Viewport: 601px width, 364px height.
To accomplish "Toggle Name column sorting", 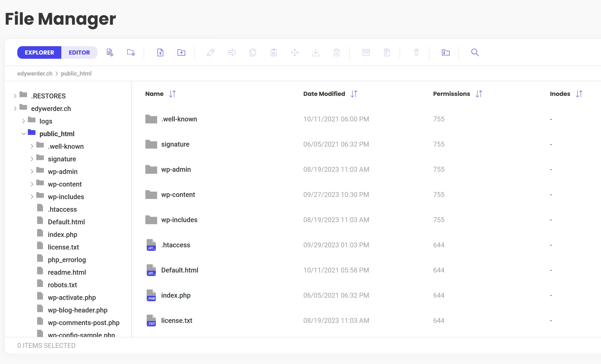I will pos(173,94).
